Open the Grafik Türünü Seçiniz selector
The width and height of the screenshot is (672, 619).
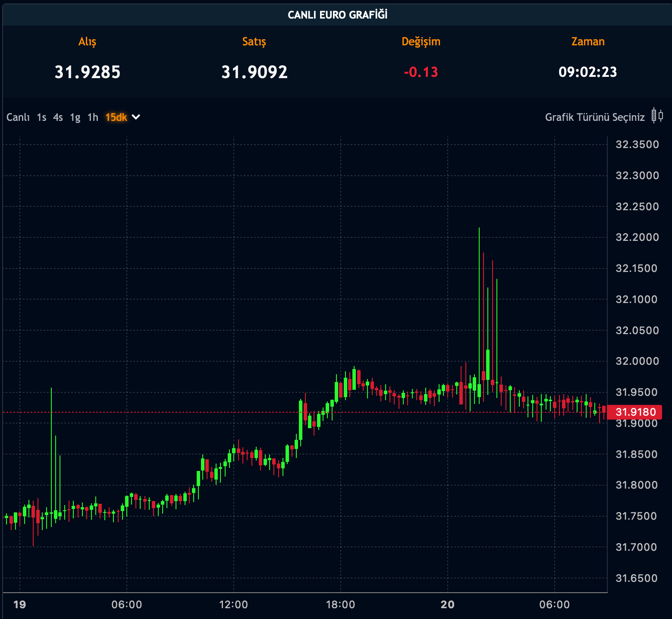click(x=595, y=117)
